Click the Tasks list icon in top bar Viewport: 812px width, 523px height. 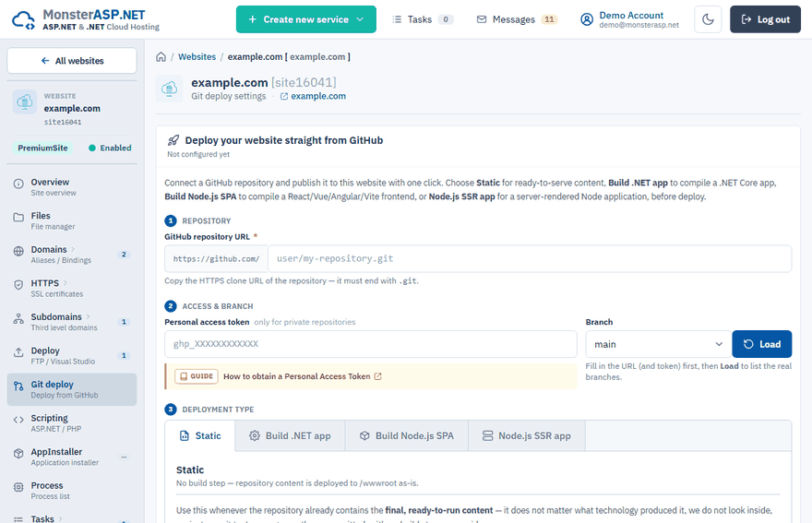[397, 19]
